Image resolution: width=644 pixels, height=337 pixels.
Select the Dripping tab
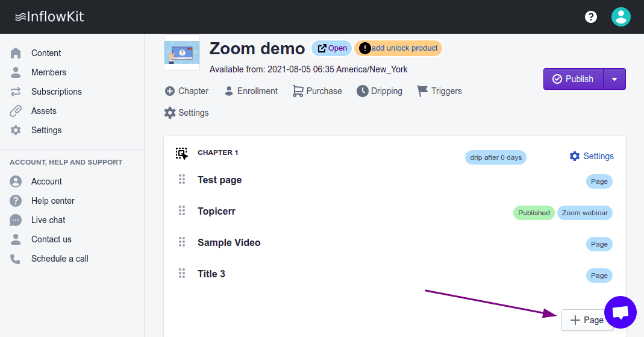pyautogui.click(x=380, y=91)
